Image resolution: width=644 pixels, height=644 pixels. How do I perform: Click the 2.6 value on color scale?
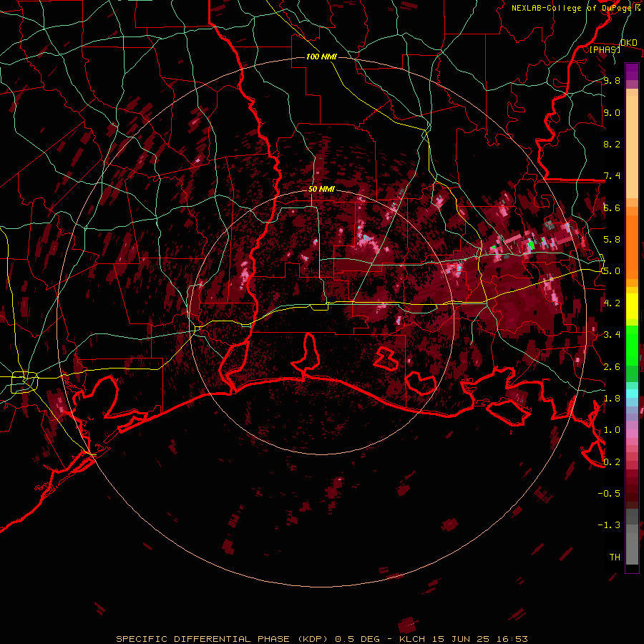click(612, 367)
